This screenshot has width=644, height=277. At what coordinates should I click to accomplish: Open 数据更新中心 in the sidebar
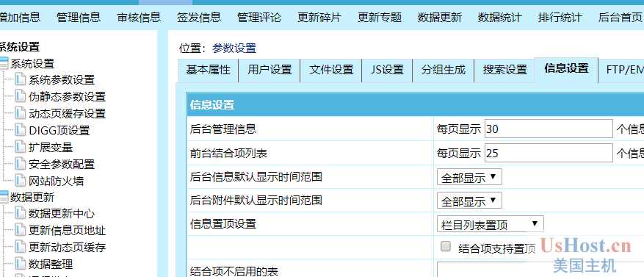(x=62, y=214)
